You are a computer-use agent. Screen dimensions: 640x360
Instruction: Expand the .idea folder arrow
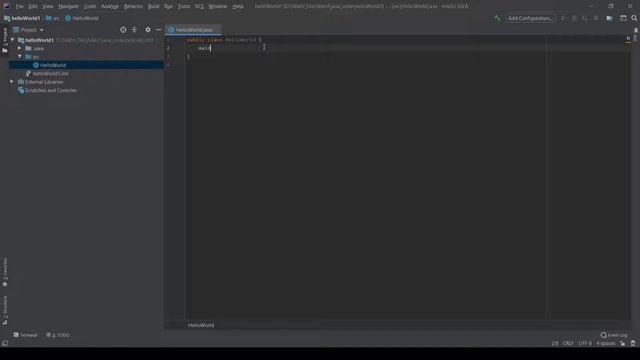20,48
